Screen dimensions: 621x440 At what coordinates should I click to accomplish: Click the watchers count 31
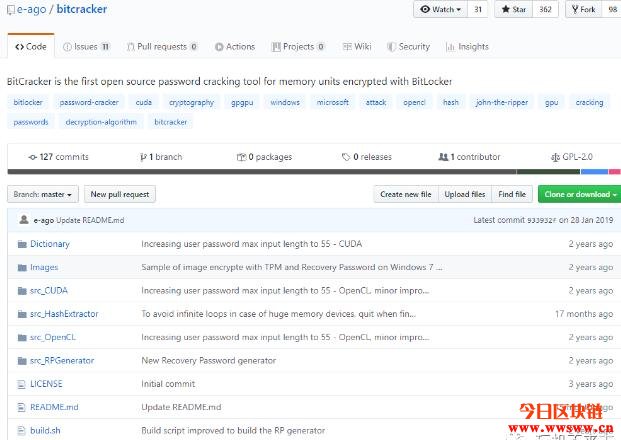click(x=478, y=10)
